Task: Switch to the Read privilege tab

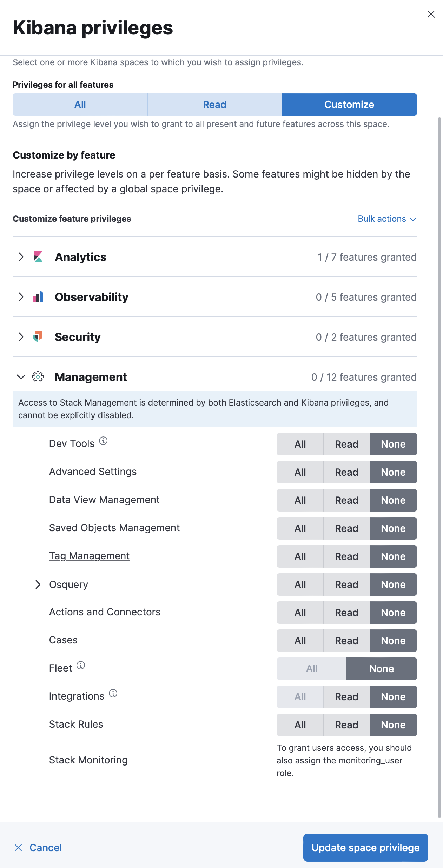Action: click(x=214, y=104)
